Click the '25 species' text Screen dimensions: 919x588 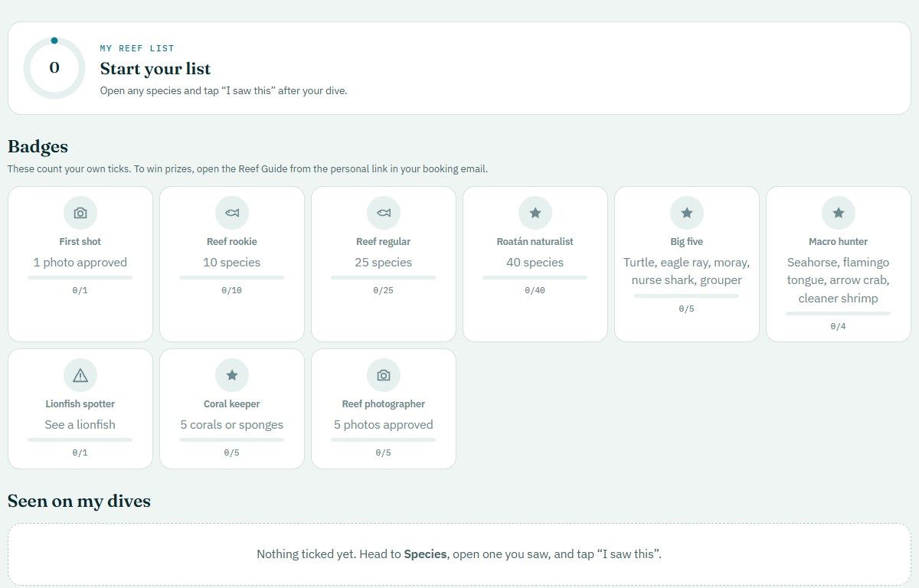(x=384, y=262)
